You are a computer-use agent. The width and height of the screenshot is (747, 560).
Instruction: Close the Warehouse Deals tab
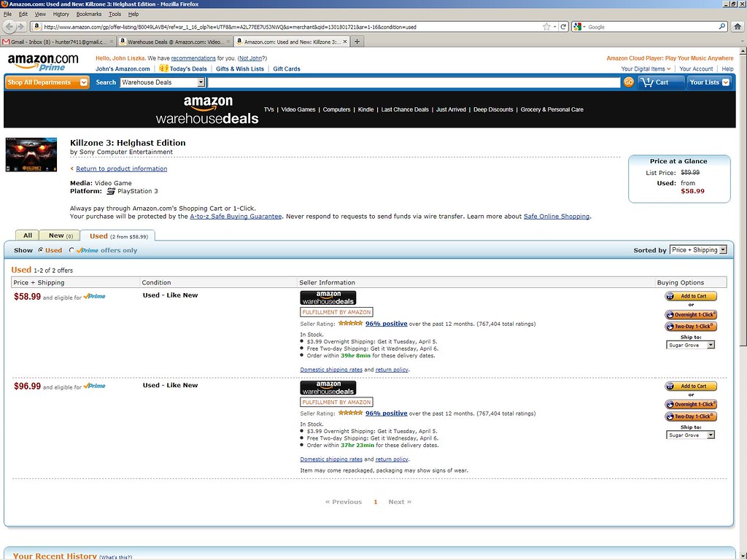pyautogui.click(x=228, y=42)
